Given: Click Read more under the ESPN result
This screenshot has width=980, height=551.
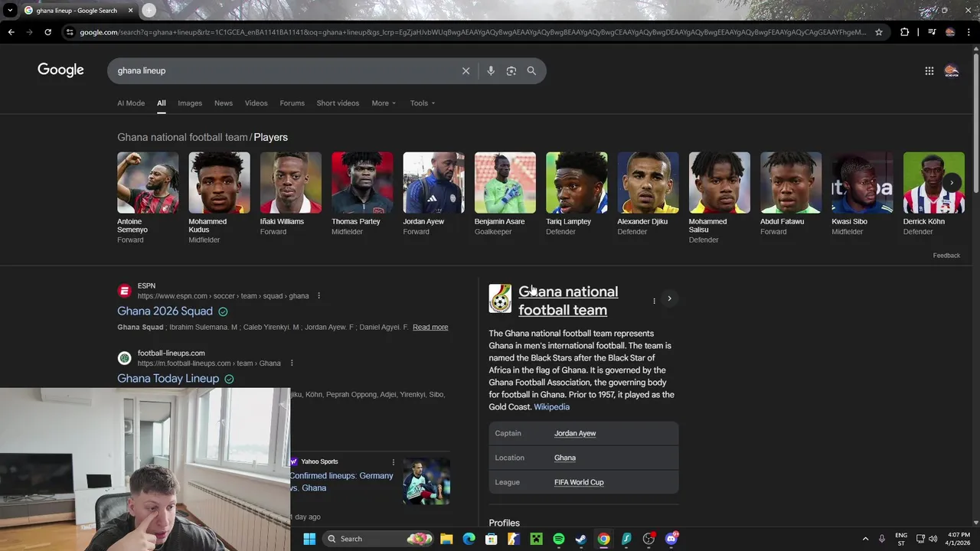Looking at the screenshot, I should click(430, 328).
